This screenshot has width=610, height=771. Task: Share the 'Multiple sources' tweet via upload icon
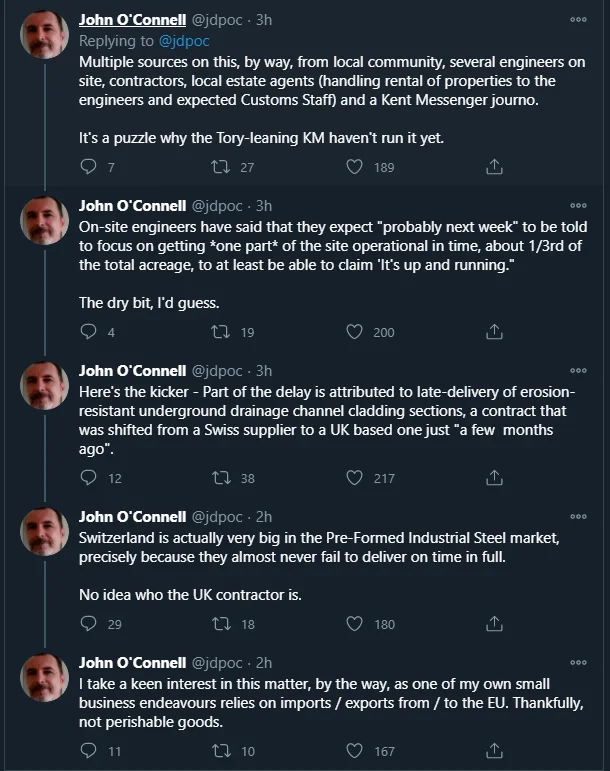pos(494,167)
